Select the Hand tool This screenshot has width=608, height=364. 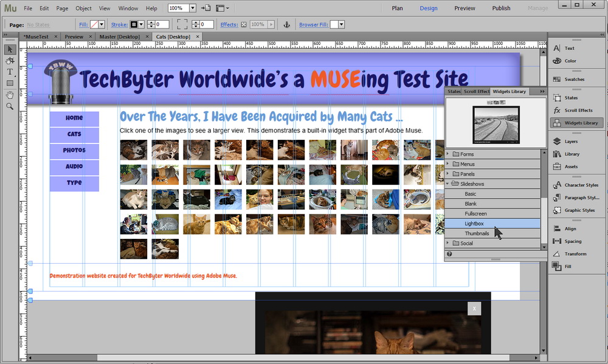point(10,95)
